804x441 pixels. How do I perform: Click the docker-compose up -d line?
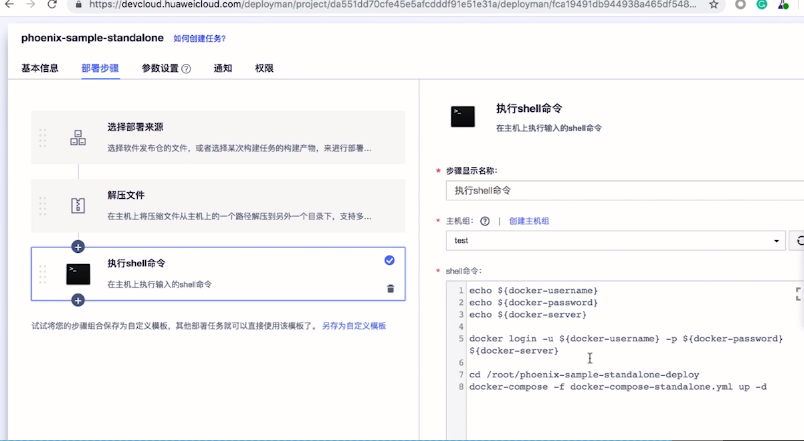click(x=618, y=387)
